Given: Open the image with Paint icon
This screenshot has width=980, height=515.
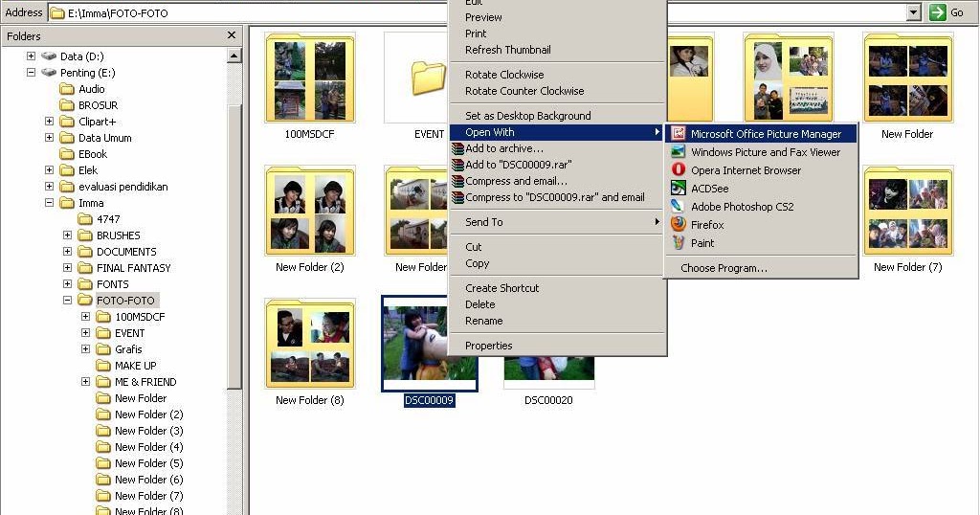Looking at the screenshot, I should point(679,242).
